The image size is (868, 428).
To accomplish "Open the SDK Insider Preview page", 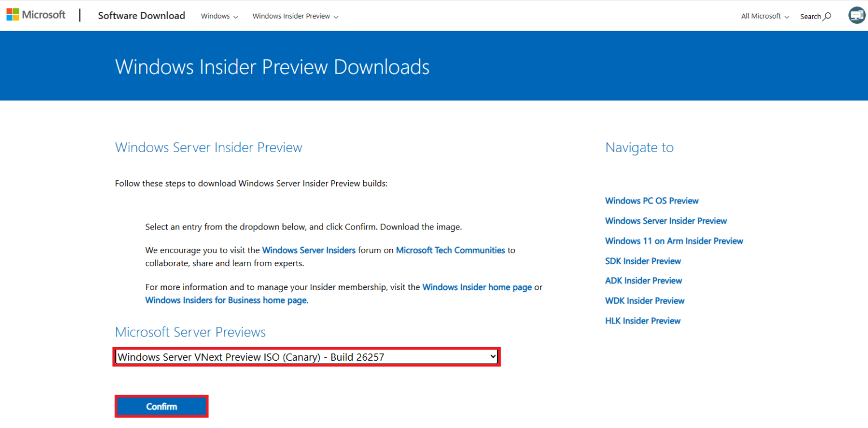I will coord(643,261).
